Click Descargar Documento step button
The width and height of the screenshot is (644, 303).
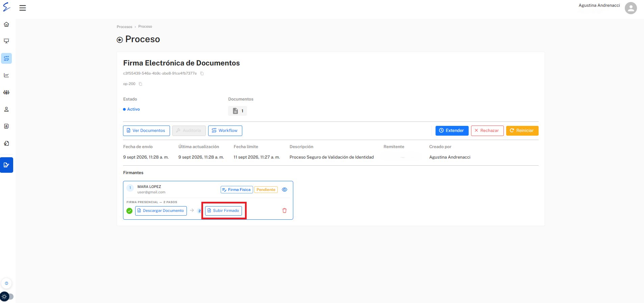pos(161,211)
